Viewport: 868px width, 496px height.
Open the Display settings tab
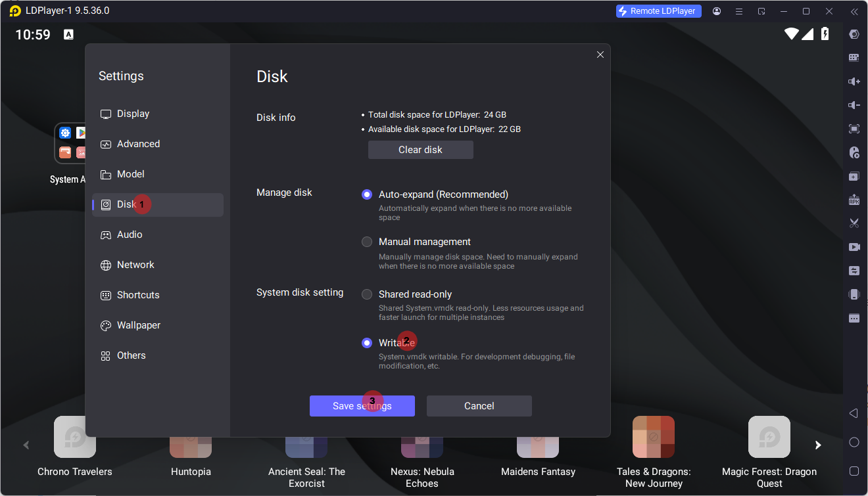coord(158,114)
